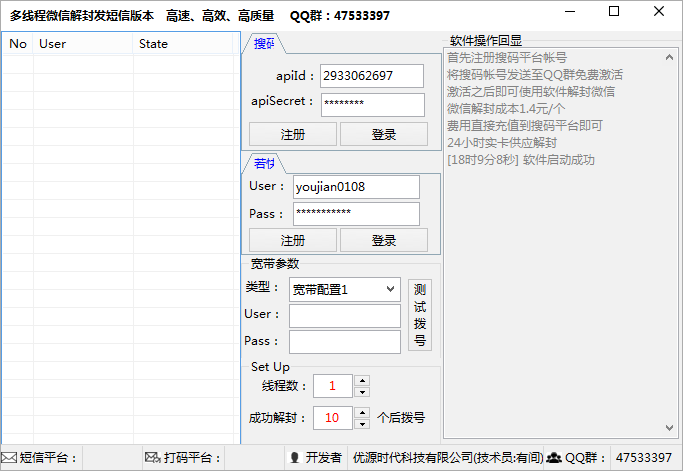Click 注册 in the 若快 section

click(293, 240)
